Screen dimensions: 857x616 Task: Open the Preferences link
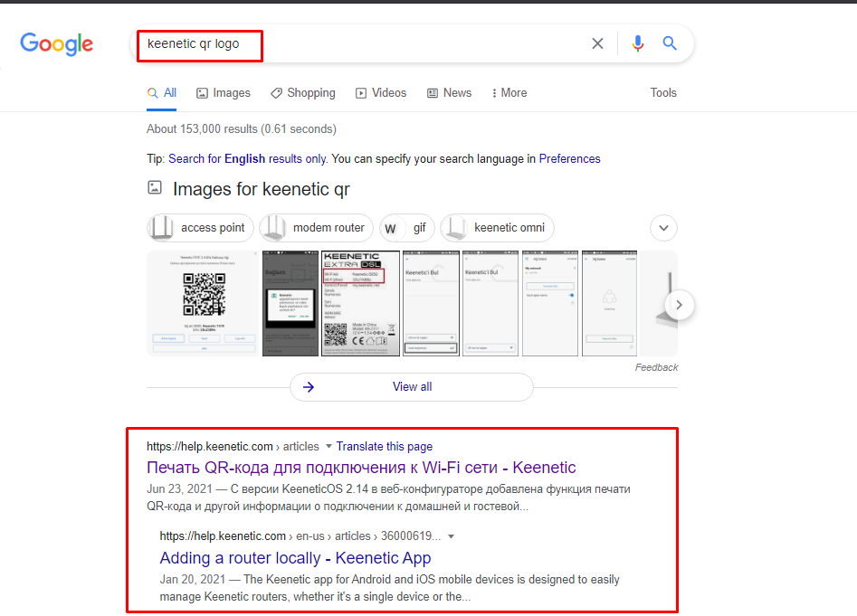pyautogui.click(x=569, y=159)
